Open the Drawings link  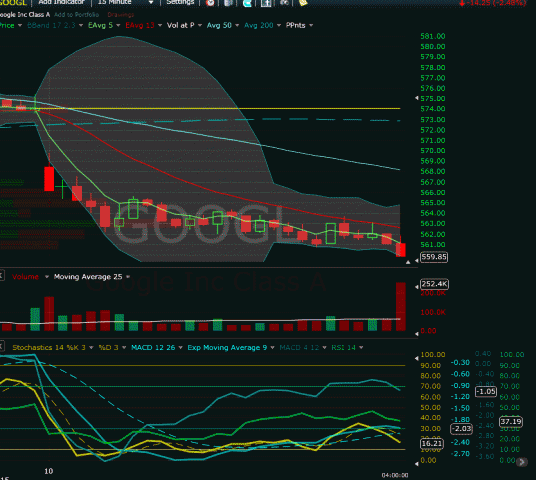[121, 15]
